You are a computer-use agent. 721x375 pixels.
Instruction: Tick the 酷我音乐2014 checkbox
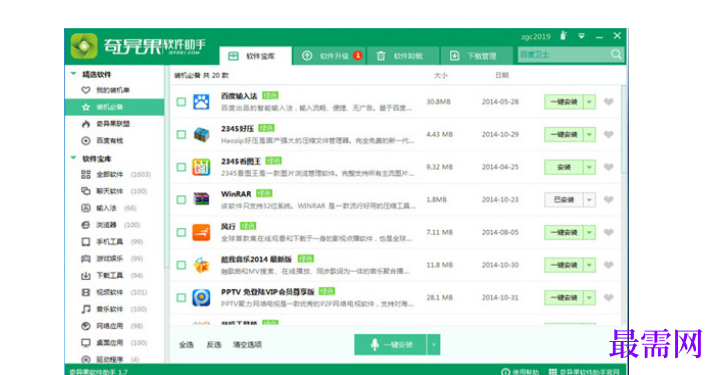click(181, 265)
